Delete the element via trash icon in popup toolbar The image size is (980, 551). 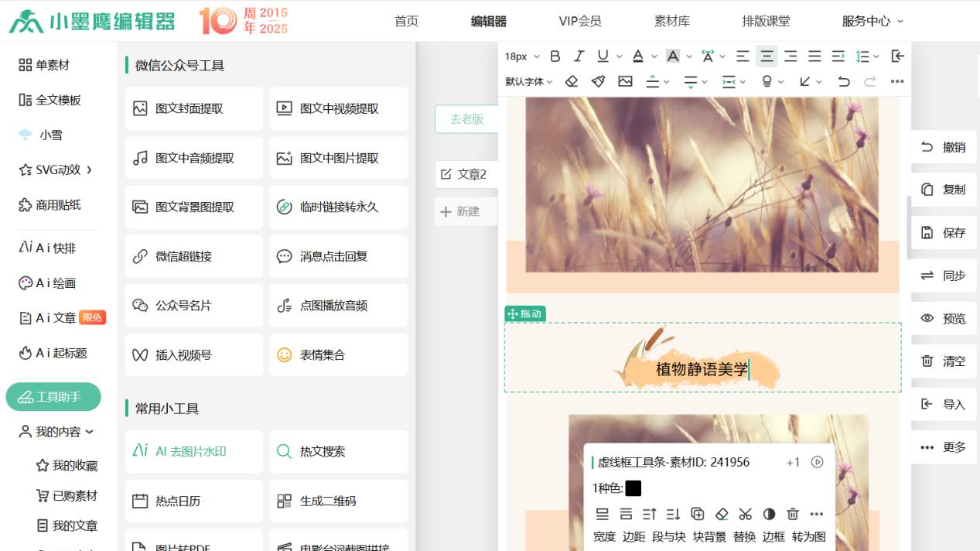click(792, 514)
